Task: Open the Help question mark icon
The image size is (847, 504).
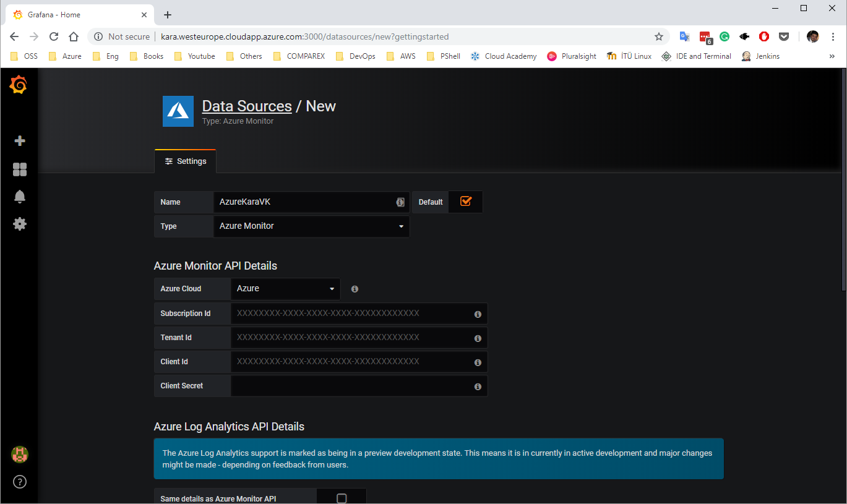Action: 20,482
